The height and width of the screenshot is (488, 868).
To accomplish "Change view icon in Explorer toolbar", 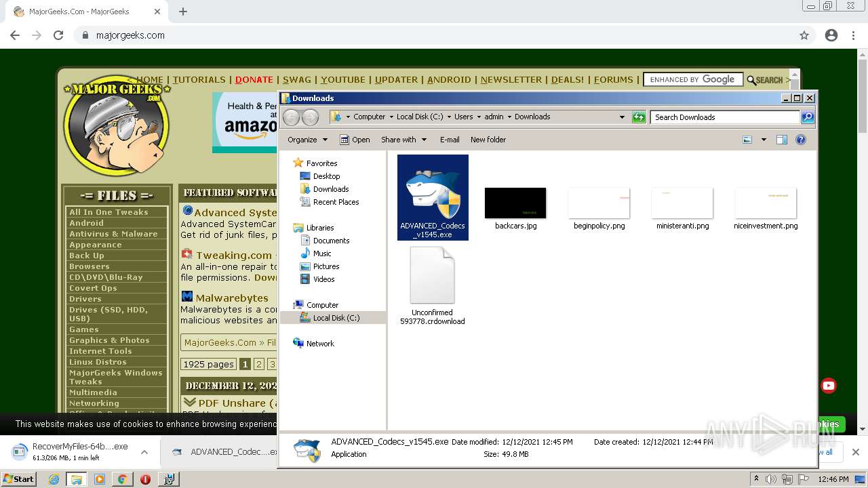I will click(x=747, y=140).
